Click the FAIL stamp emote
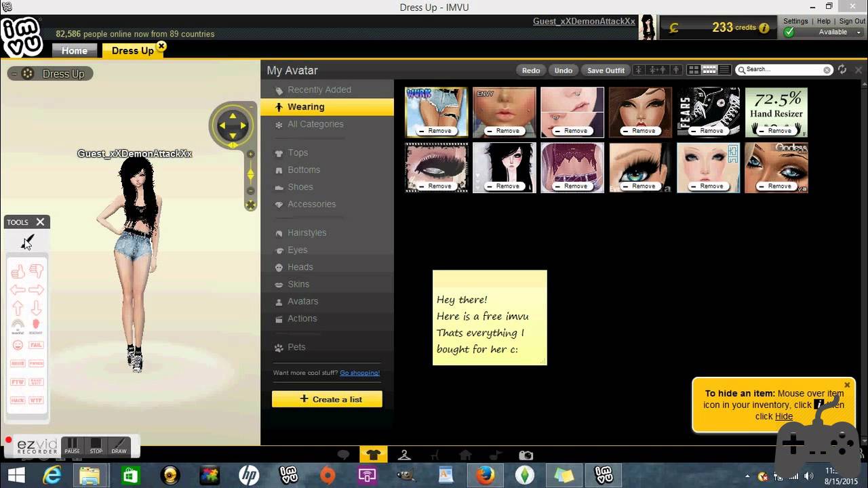868x488 pixels. 36,345
